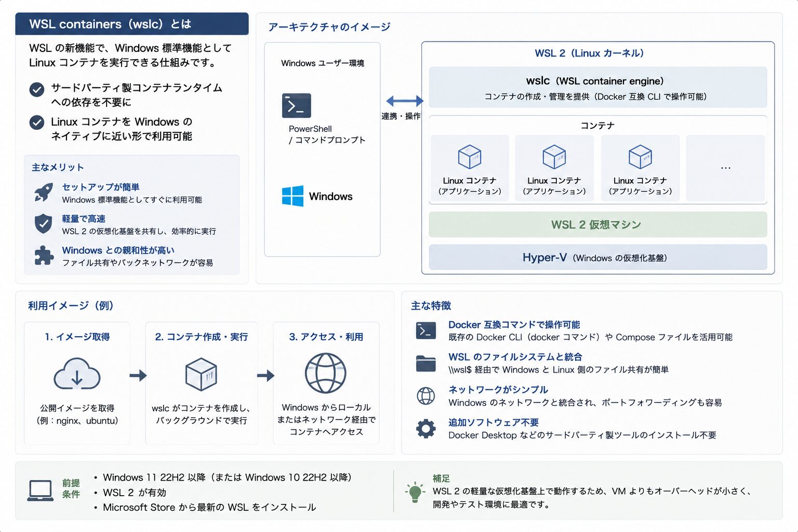Image resolution: width=798 pixels, height=532 pixels.
Task: Click the 連携・操作 label
Action: pyautogui.click(x=401, y=116)
